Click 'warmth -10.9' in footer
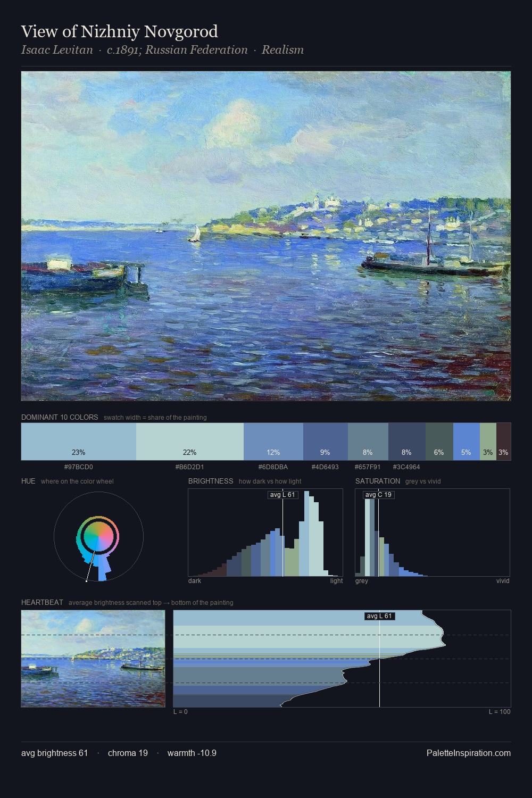Image resolution: width=532 pixels, height=798 pixels. (192, 753)
